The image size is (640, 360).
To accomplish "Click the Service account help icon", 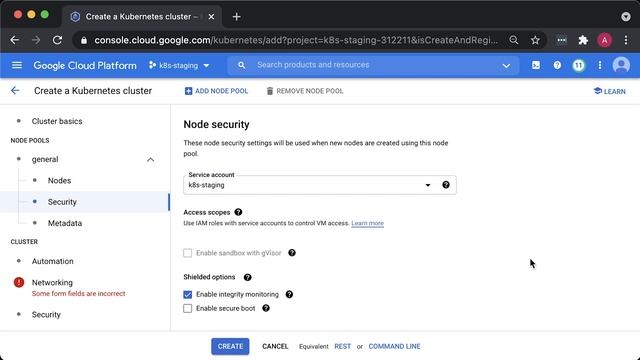I will [446, 185].
